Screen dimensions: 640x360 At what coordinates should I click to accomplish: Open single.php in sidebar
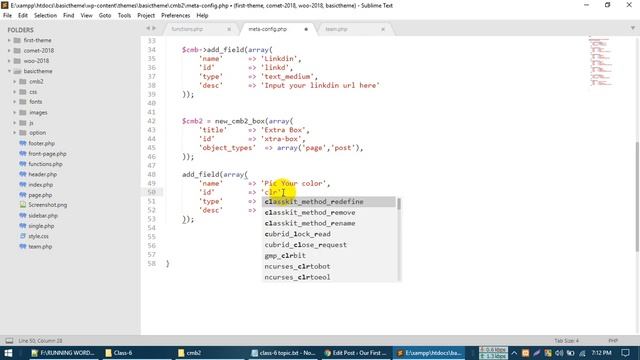click(41, 226)
